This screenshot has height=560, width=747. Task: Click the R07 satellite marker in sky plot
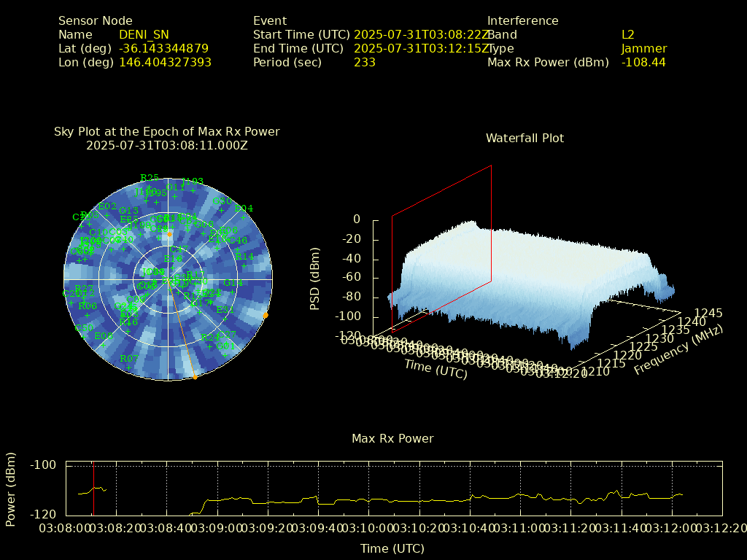click(x=129, y=359)
